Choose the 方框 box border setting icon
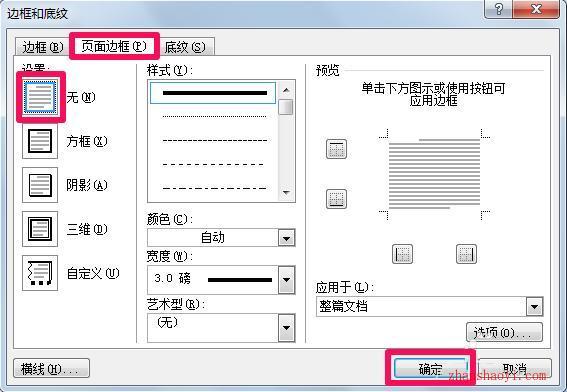The width and height of the screenshot is (567, 392). point(40,141)
